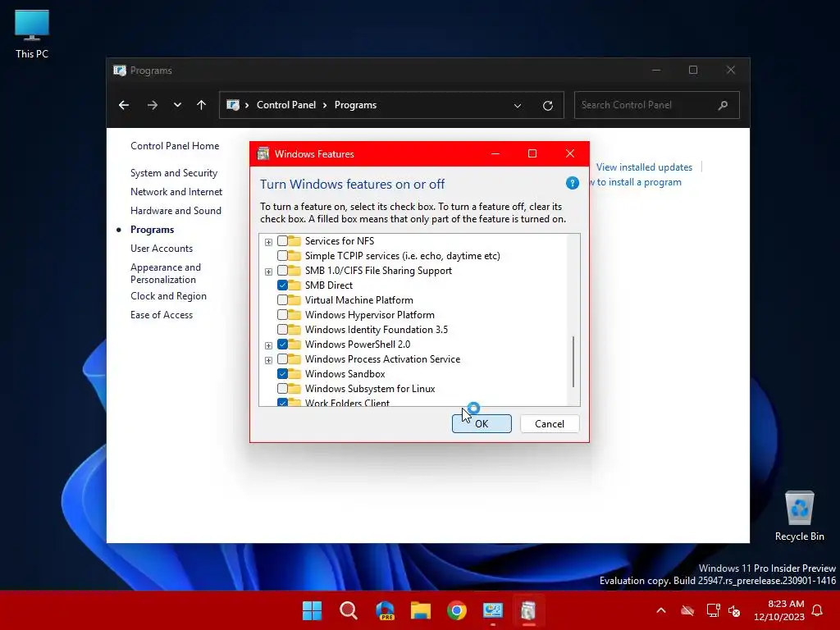The height and width of the screenshot is (630, 840).
Task: Expand breadcrumb arrow after Control Panel
Action: [x=325, y=105]
